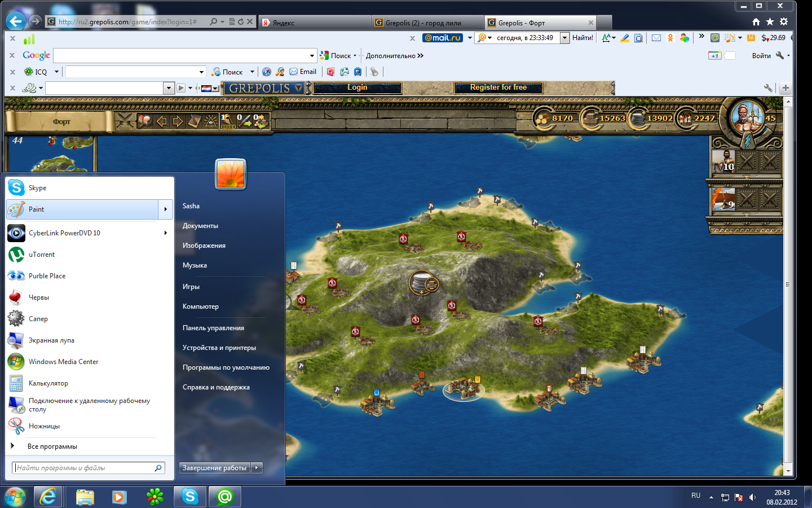The height and width of the screenshot is (508, 812).
Task: Open Ножницы from Start menu
Action: pyautogui.click(x=90, y=426)
